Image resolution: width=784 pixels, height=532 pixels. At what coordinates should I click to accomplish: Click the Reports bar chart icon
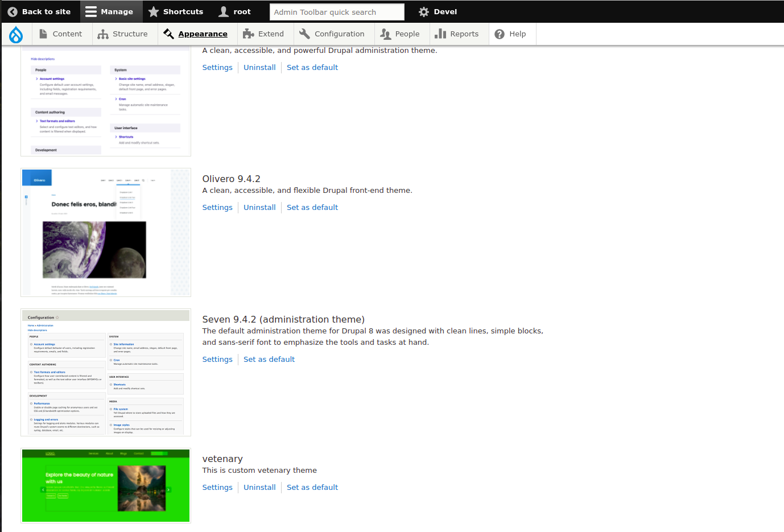[440, 34]
